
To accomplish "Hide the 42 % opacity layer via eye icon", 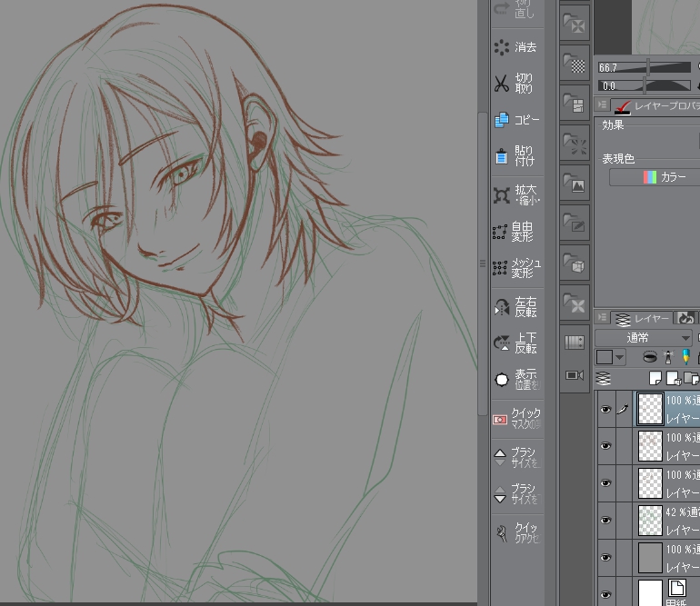I will coord(605,521).
